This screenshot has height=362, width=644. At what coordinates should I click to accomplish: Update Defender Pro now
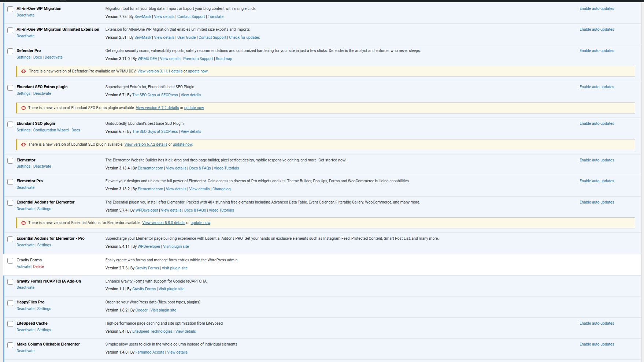197,71
